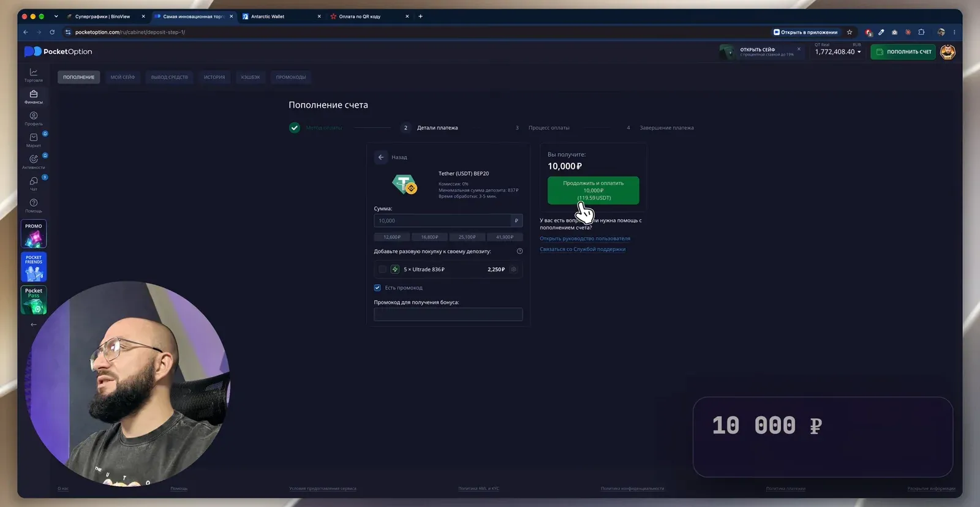Open the Торговля section in the sidebar
Viewport: 980px width, 507px height.
[34, 75]
